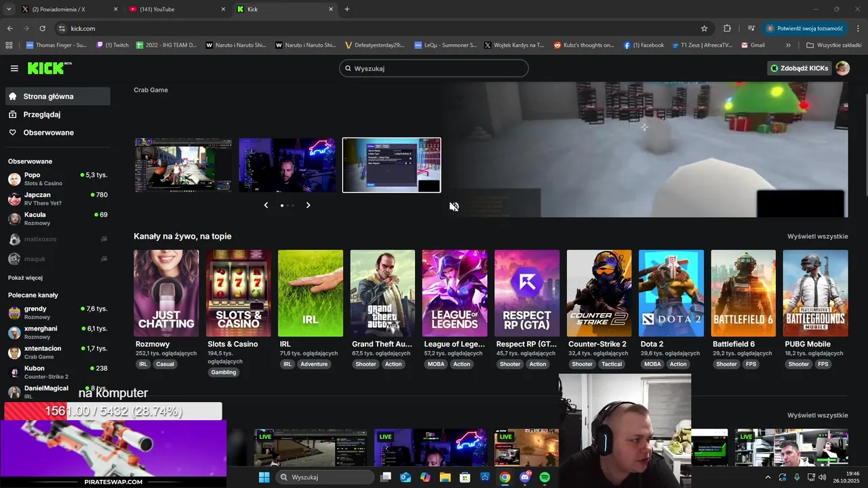Expand the Chrome tab search dropdown
Viewport: 868px width, 488px height.
(x=9, y=9)
